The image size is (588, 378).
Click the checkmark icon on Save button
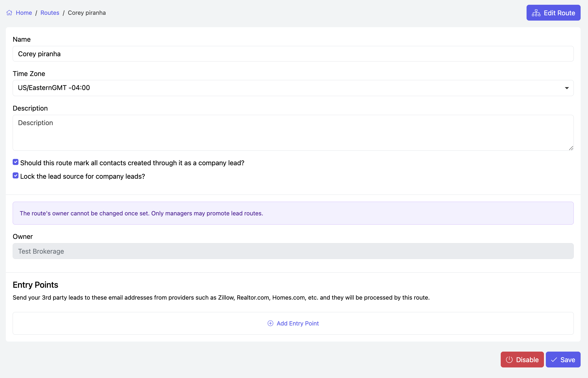(x=554, y=360)
